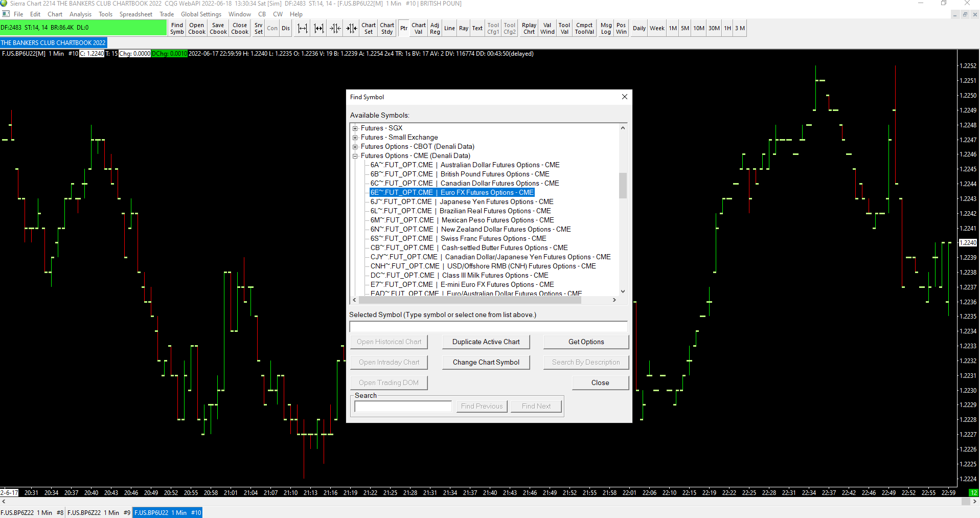Select E-mini Euro FX Futures Options row
The height and width of the screenshot is (518, 980).
point(462,284)
